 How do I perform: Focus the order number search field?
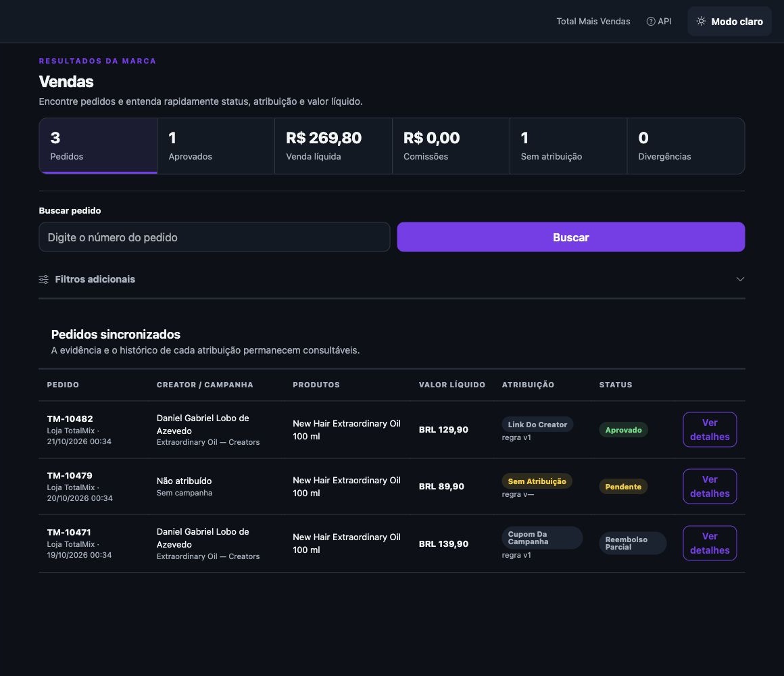(x=214, y=237)
